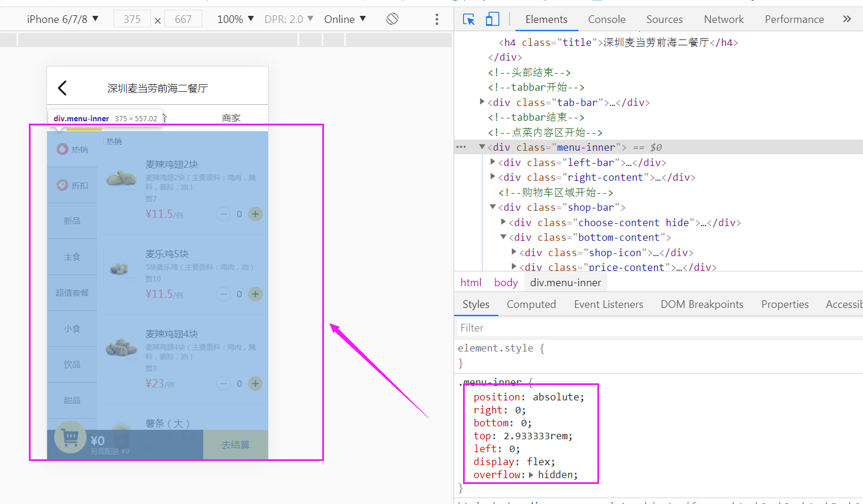Open the DPR 2.0 dropdown
The width and height of the screenshot is (863, 504).
[289, 19]
